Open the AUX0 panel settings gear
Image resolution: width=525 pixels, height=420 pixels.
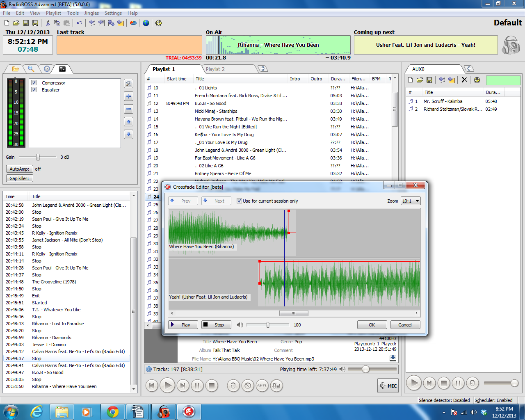tap(477, 80)
